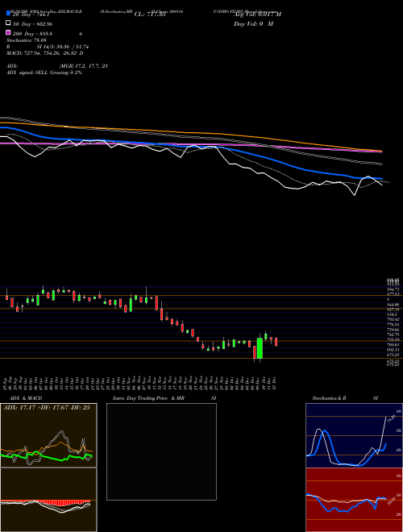Click the 709.03 price axis label
This screenshot has height=532, width=403.
[x=393, y=345]
